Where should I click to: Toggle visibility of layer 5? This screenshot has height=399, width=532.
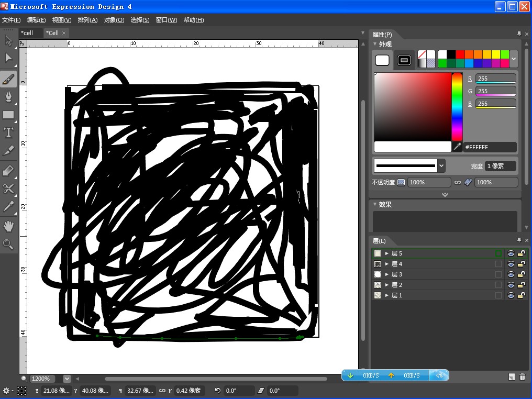[511, 253]
